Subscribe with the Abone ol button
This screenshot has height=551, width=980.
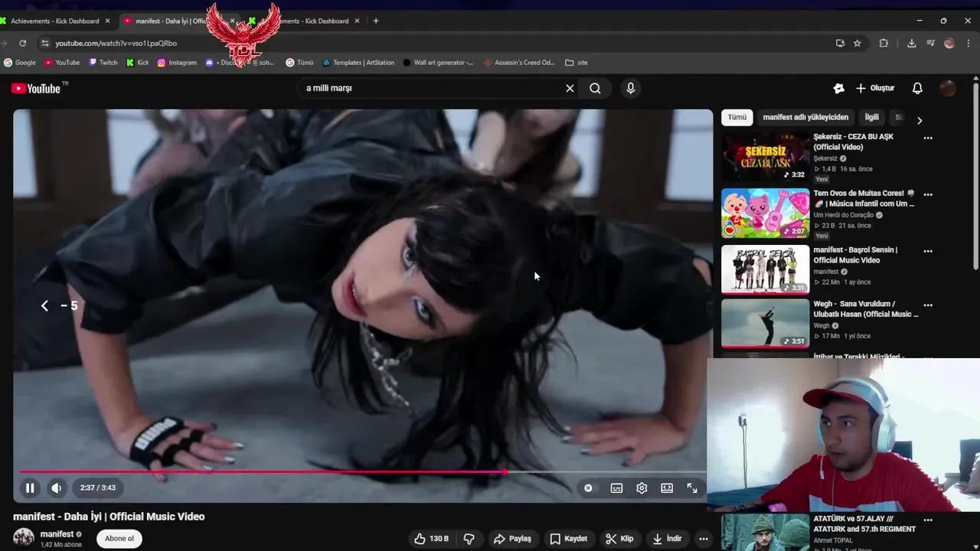(x=119, y=539)
